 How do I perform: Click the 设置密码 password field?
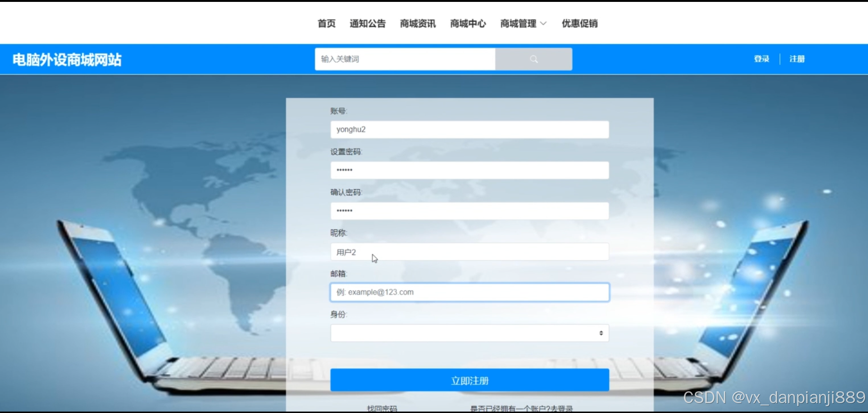click(470, 170)
